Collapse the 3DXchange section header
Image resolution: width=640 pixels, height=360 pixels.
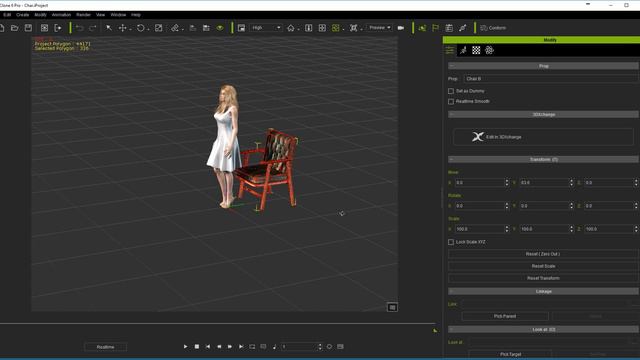[543, 114]
